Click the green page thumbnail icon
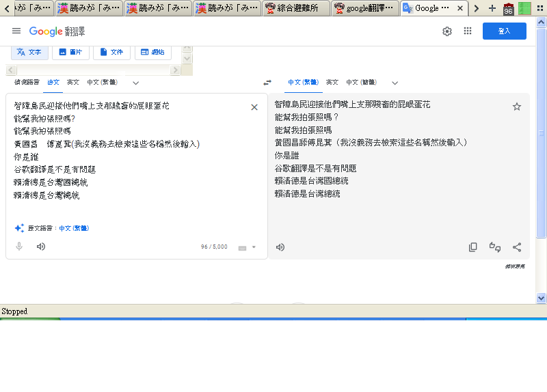The width and height of the screenshot is (547, 392). [x=524, y=8]
